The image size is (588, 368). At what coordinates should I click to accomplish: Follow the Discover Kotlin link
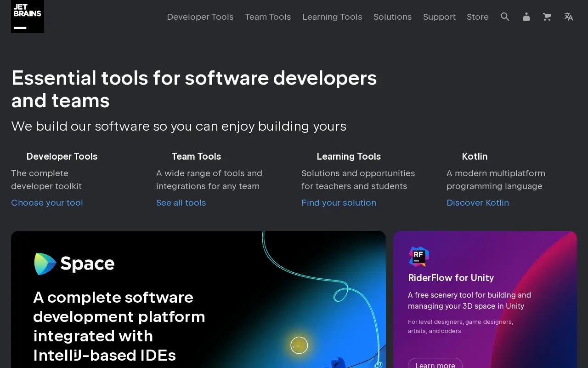[x=478, y=203]
